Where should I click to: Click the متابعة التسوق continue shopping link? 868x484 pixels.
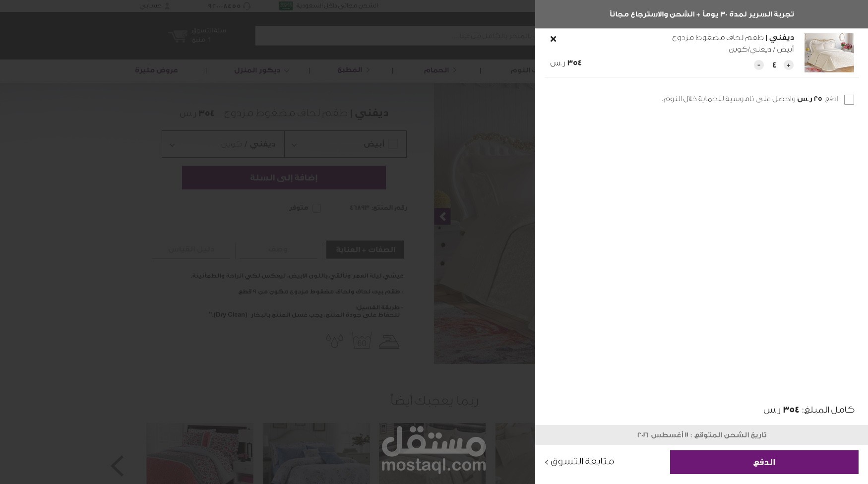click(x=579, y=462)
